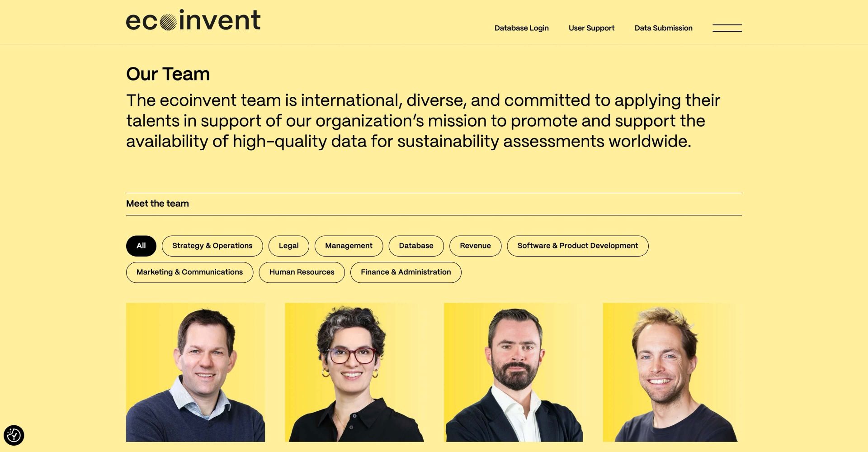Screen dimensions: 868x452
Task: Open cookie preferences icon
Action: [14, 435]
